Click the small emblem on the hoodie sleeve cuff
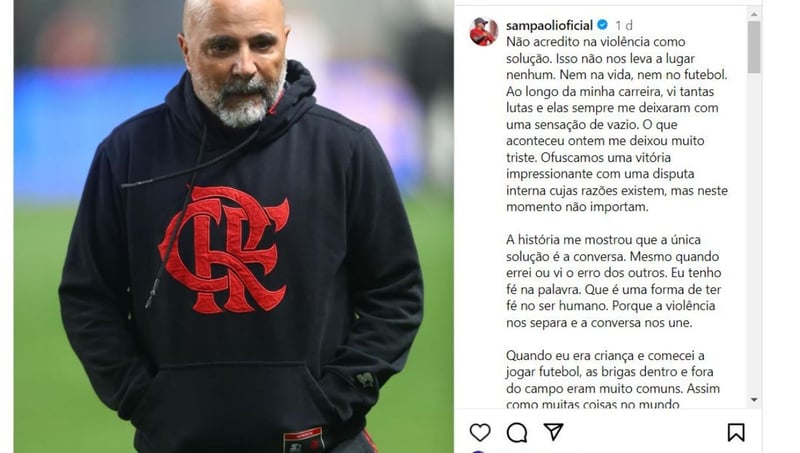This screenshot has height=453, width=800. click(365, 380)
